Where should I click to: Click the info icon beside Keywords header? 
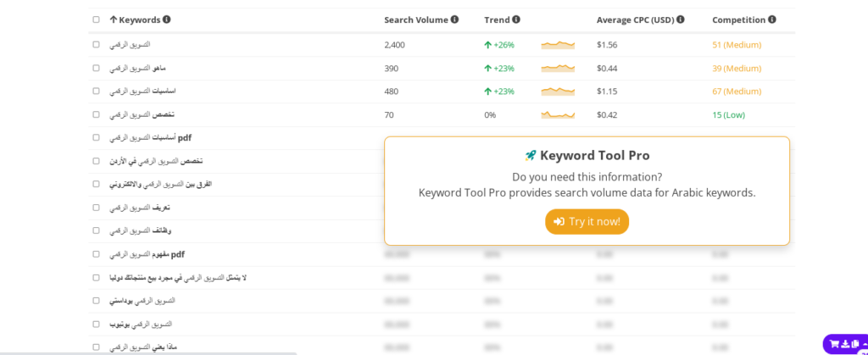[x=167, y=19]
